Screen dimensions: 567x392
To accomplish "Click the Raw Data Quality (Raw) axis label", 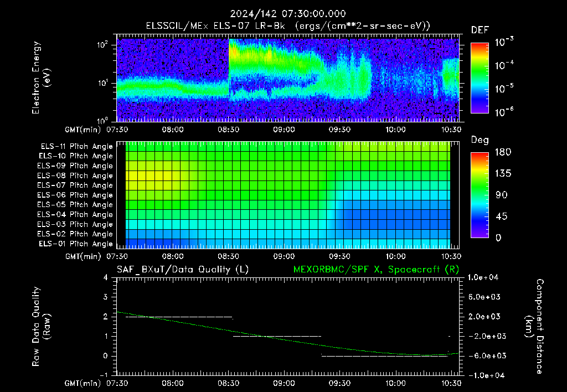I will (x=41, y=327).
